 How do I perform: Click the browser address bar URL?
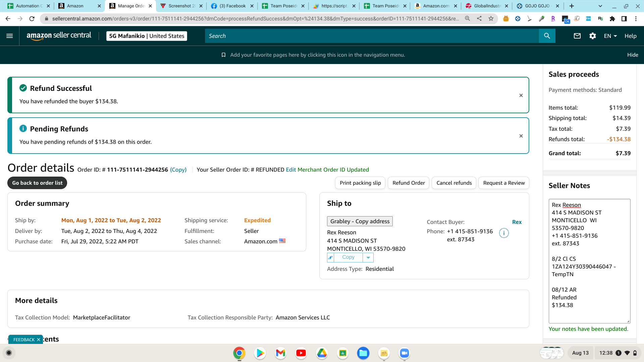tap(256, 19)
